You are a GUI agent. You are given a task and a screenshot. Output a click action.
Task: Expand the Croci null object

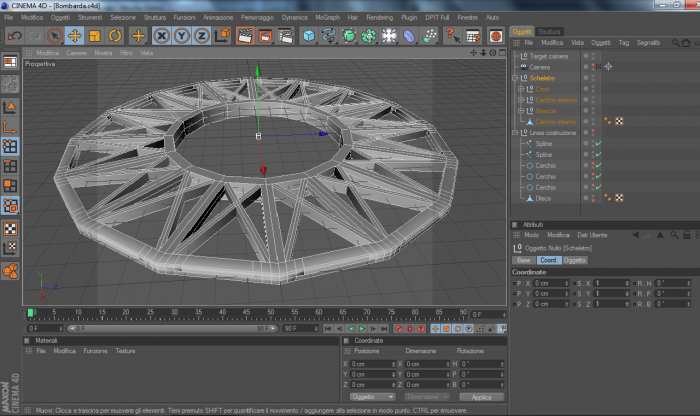pos(521,89)
